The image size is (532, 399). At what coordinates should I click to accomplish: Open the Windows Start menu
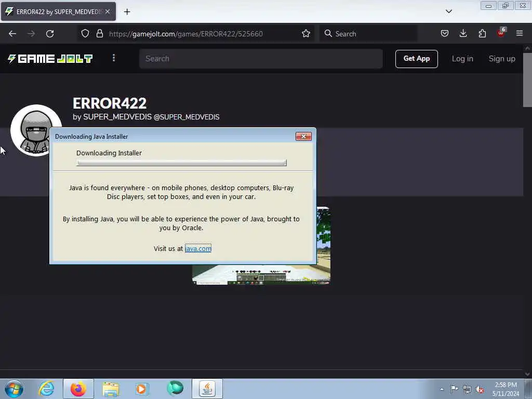14,389
